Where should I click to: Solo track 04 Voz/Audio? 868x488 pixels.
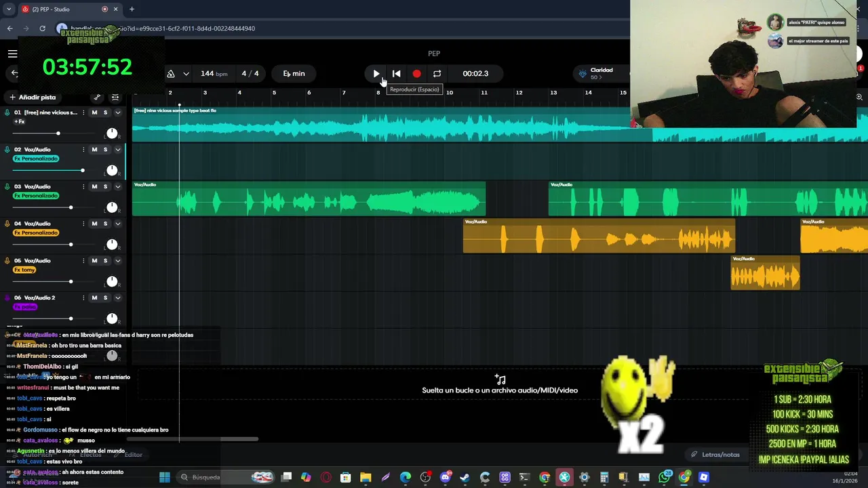tap(105, 224)
